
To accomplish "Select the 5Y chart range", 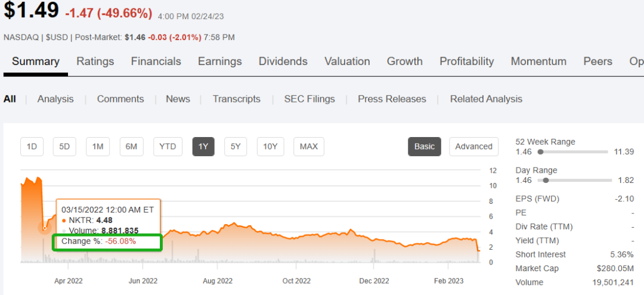I will (236, 147).
